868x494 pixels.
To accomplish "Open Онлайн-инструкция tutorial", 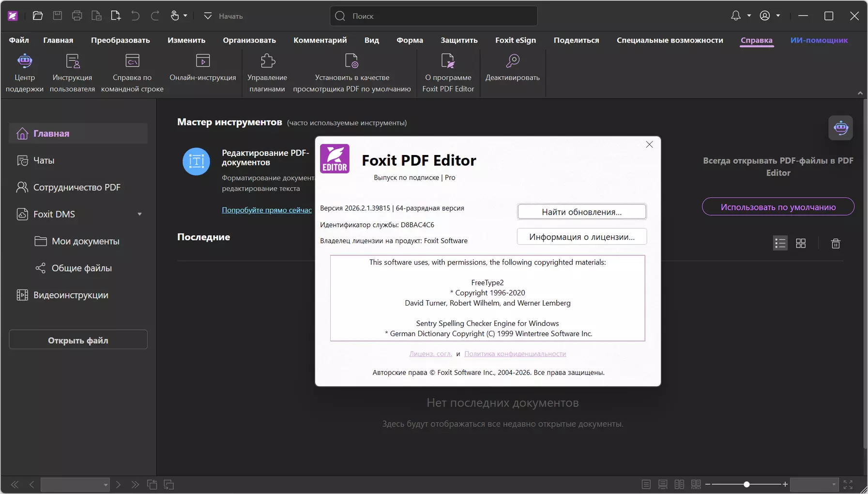I will [203, 67].
